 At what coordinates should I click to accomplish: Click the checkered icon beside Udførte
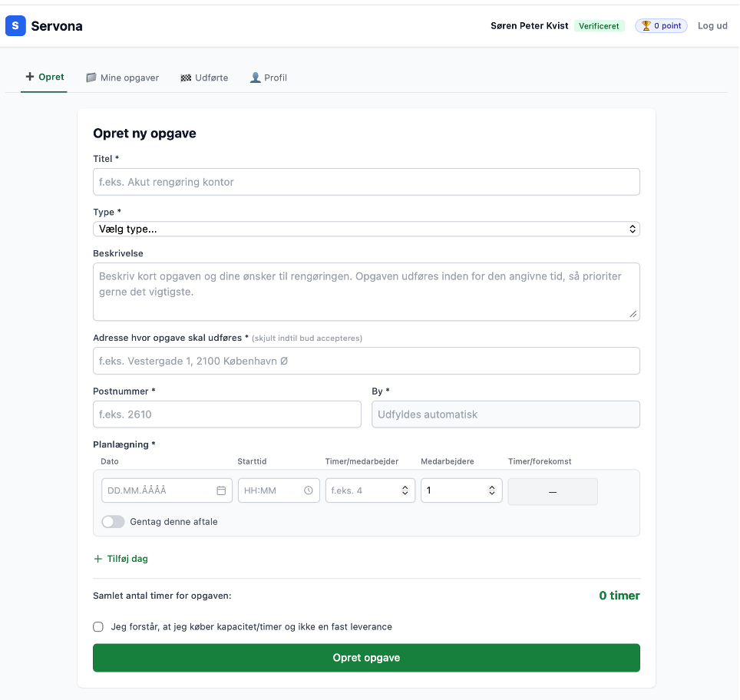pos(184,77)
